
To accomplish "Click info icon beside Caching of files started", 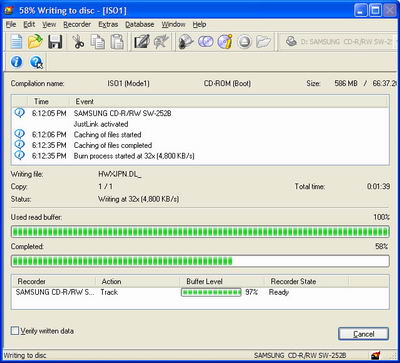I will click(20, 134).
